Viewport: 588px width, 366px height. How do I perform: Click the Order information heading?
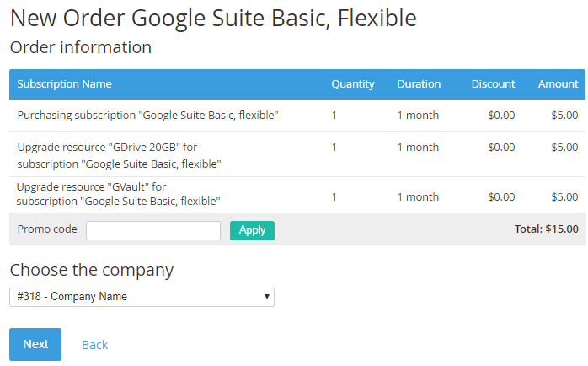(81, 48)
